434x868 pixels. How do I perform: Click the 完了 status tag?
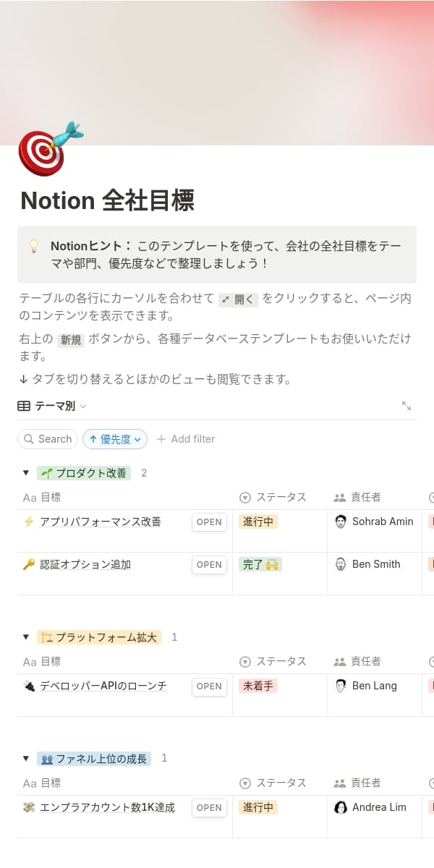(x=260, y=564)
